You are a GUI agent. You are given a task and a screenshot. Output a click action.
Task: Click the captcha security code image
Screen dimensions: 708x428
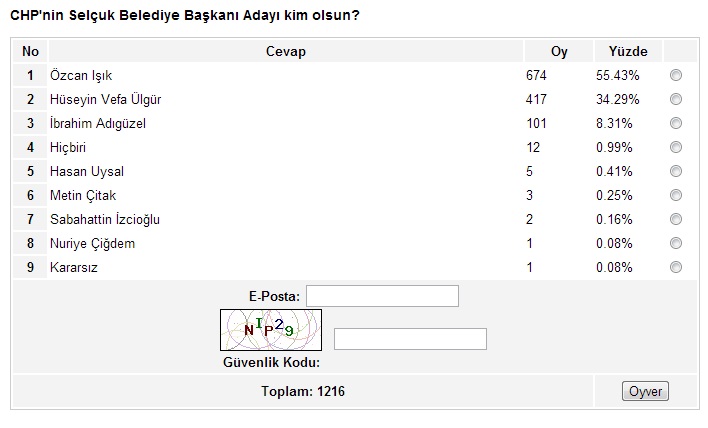(271, 330)
